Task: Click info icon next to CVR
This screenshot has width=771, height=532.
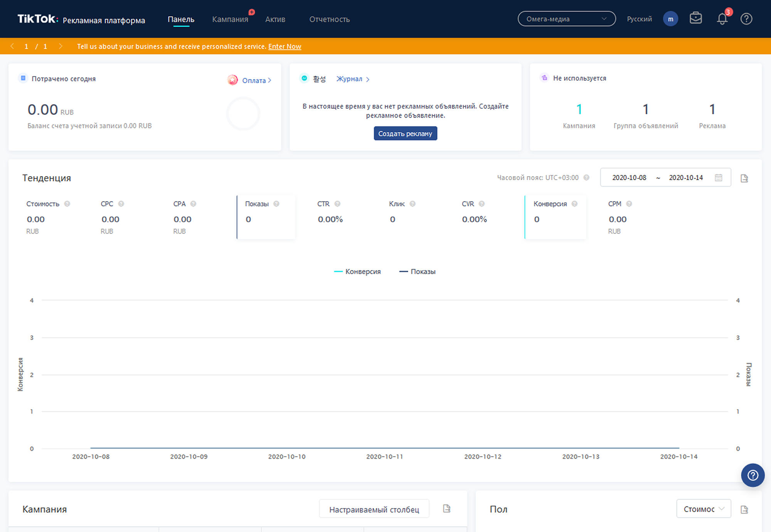Action: click(481, 204)
